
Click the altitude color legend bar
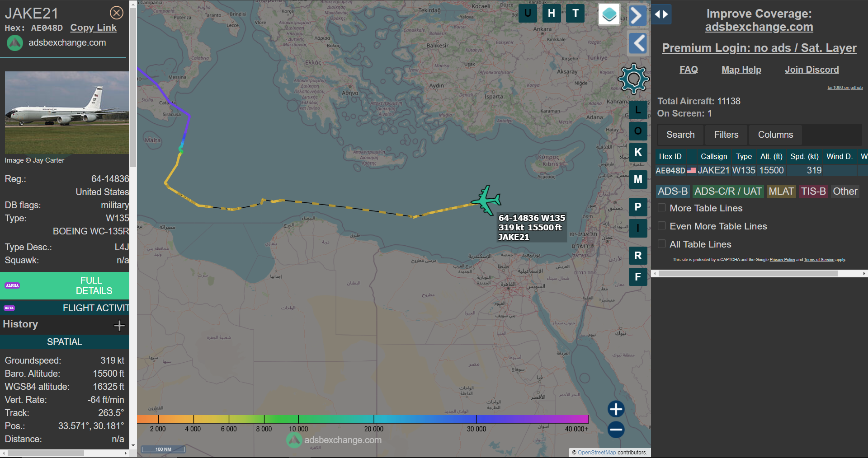363,419
